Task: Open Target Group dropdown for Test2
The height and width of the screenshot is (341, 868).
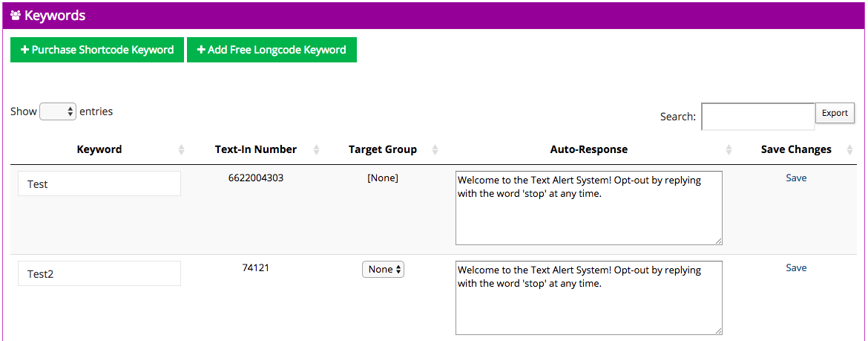Action: 383,269
